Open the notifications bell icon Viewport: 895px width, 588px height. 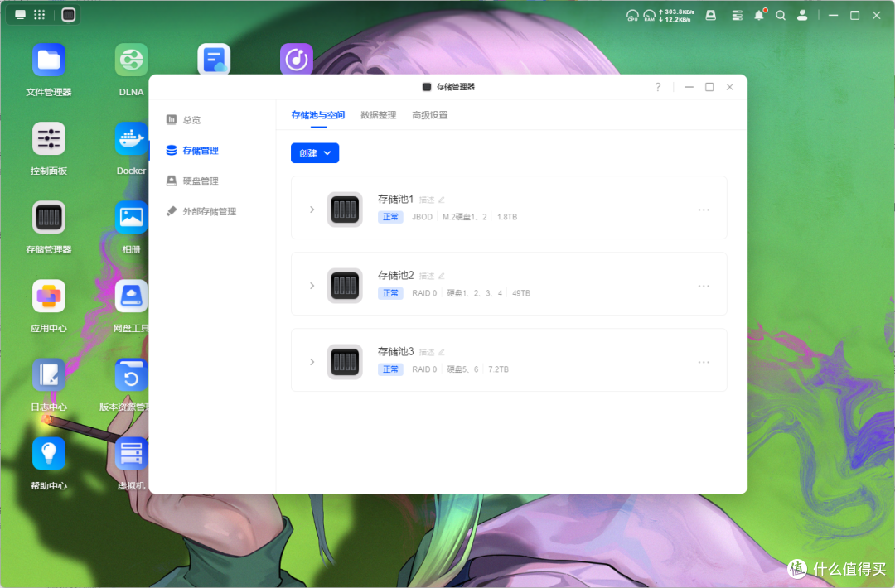pyautogui.click(x=759, y=15)
